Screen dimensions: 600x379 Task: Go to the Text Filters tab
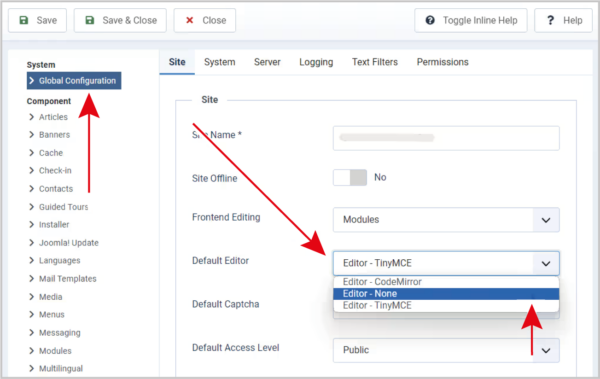[375, 62]
